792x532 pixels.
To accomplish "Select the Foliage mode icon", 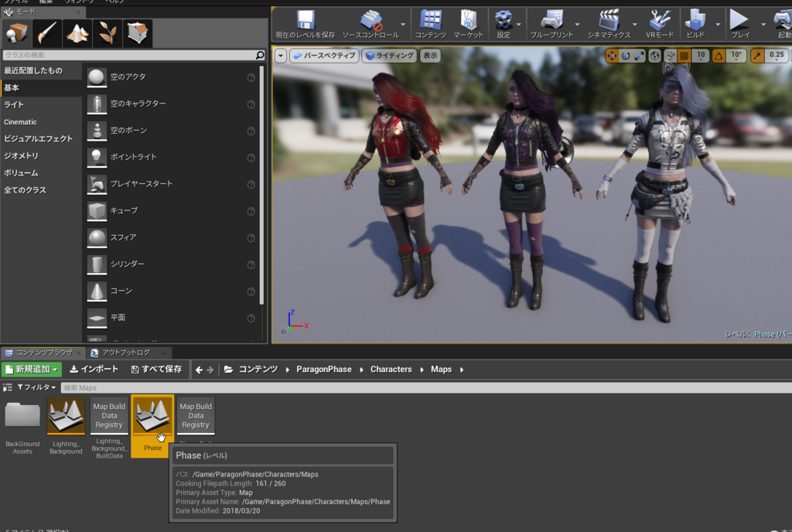I will (107, 33).
